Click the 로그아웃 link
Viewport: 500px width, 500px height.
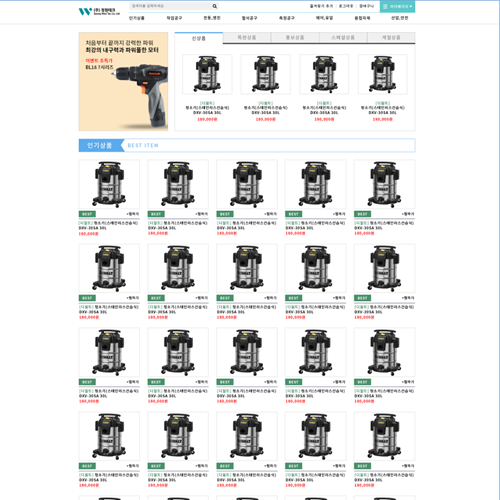click(x=346, y=6)
